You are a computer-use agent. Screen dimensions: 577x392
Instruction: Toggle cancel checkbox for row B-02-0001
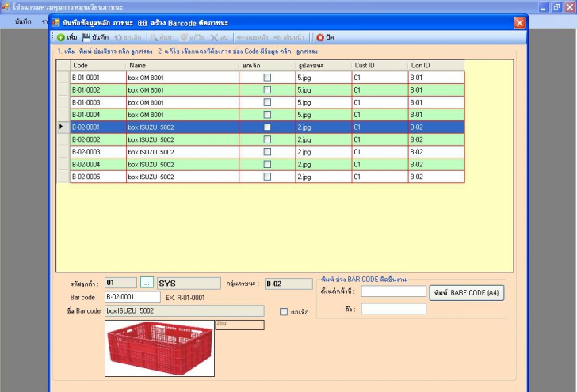(267, 127)
